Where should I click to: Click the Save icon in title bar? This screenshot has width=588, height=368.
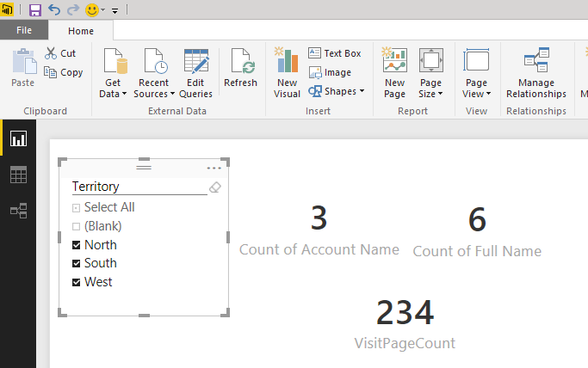(x=35, y=10)
